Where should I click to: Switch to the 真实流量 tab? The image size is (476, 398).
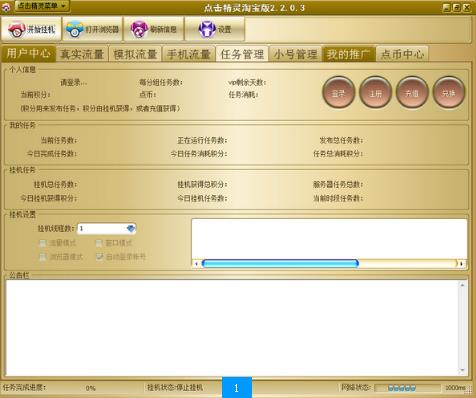(x=82, y=54)
